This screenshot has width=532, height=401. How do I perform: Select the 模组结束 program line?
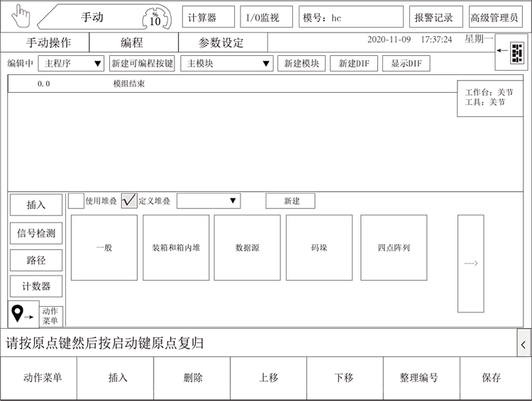[x=129, y=84]
